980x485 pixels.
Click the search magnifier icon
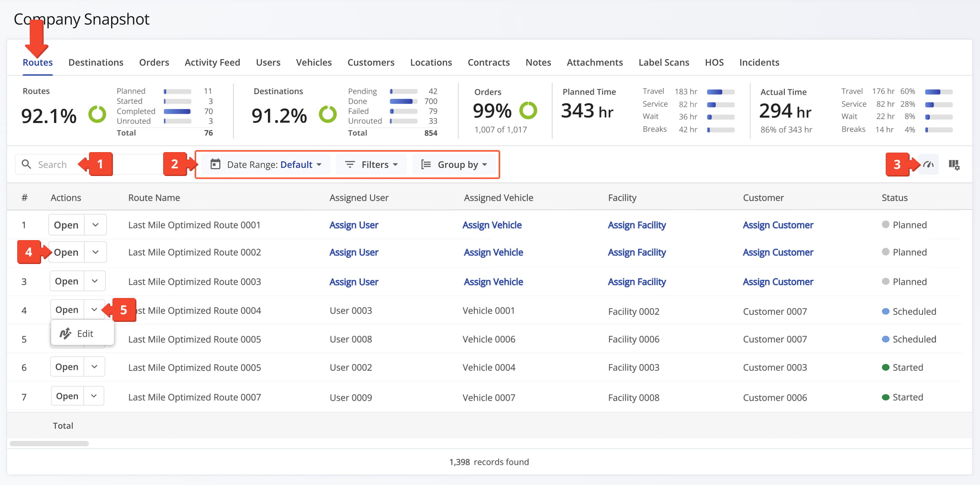pos(26,164)
